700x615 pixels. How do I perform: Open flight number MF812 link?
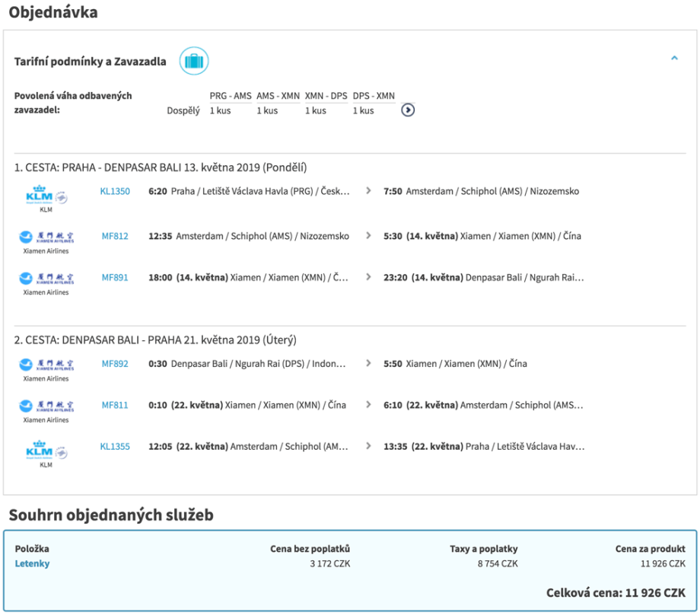coord(115,236)
